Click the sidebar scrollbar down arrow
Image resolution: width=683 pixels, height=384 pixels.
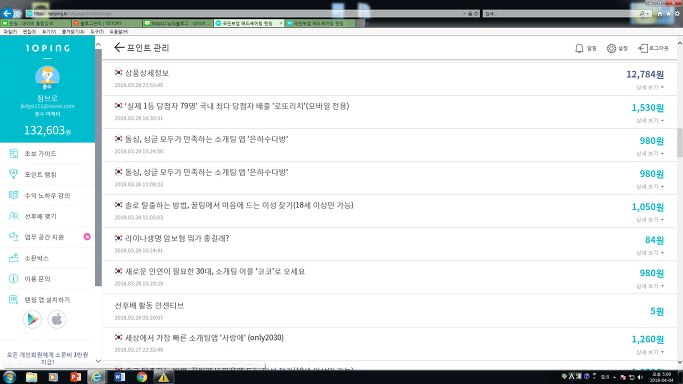click(98, 361)
